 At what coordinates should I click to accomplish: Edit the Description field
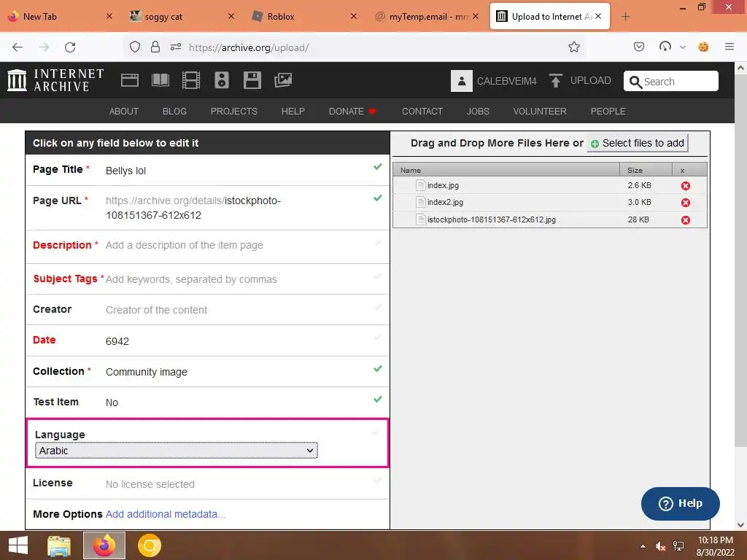point(208,246)
